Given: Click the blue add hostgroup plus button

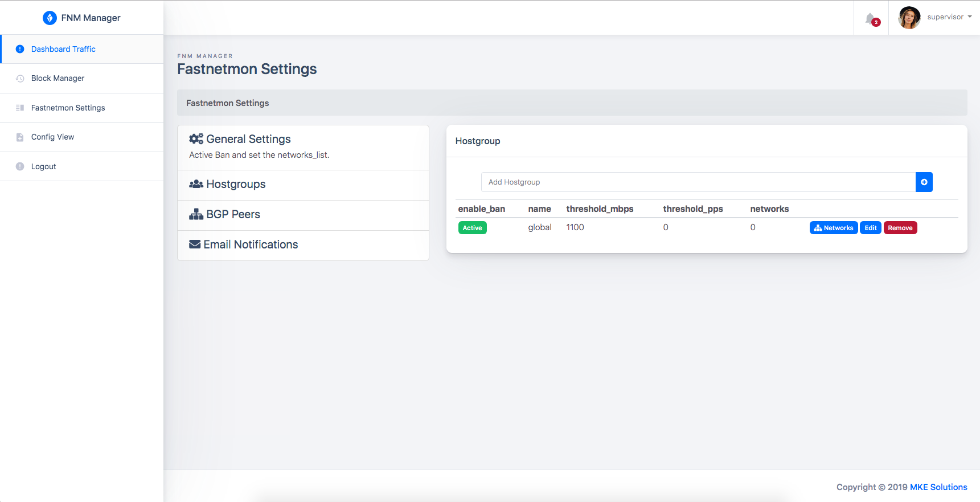Looking at the screenshot, I should point(924,182).
